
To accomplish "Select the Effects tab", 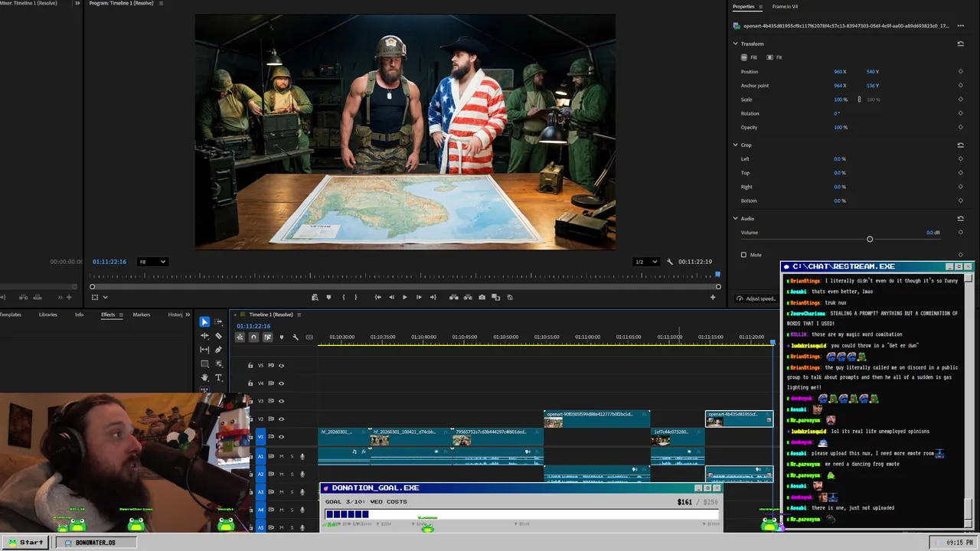I will click(108, 315).
